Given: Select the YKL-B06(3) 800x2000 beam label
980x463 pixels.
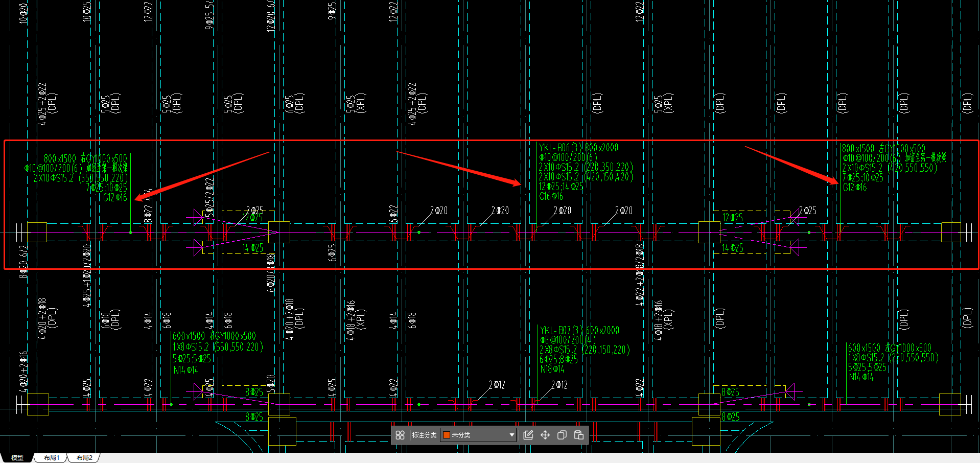Looking at the screenshot, I should pyautogui.click(x=579, y=148).
